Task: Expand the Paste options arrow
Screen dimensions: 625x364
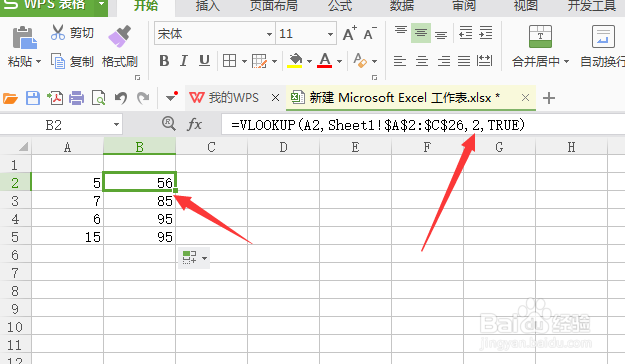Action: pos(39,62)
